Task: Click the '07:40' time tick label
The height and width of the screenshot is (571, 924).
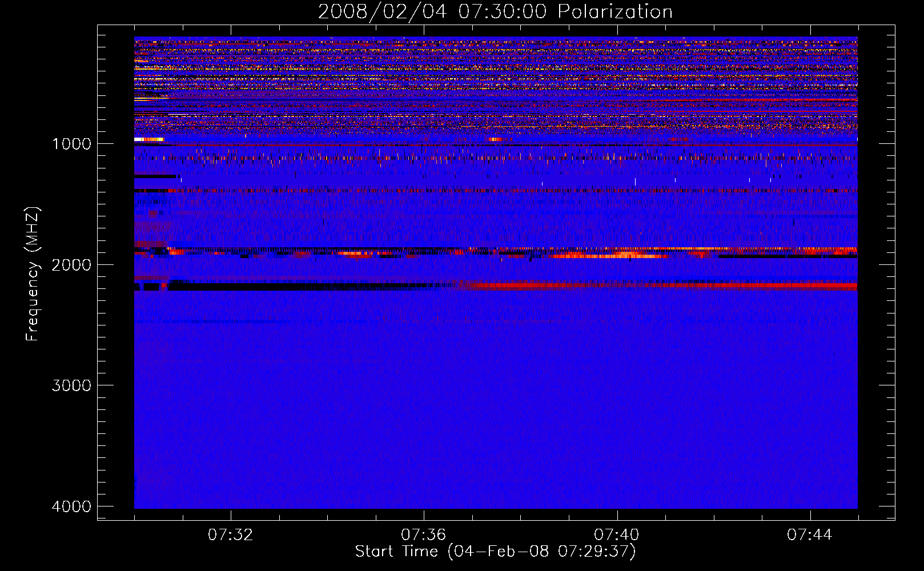Action: (x=617, y=534)
